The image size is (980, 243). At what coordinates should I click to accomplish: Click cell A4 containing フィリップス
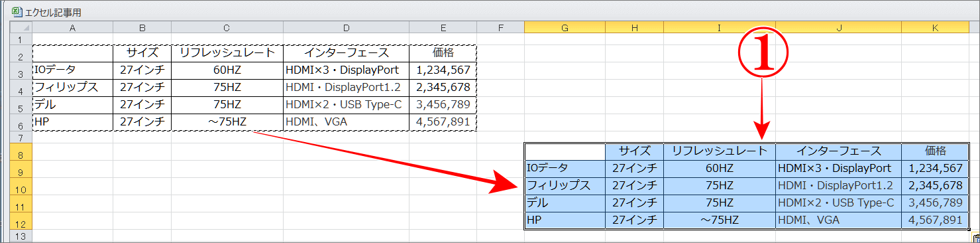[x=72, y=88]
